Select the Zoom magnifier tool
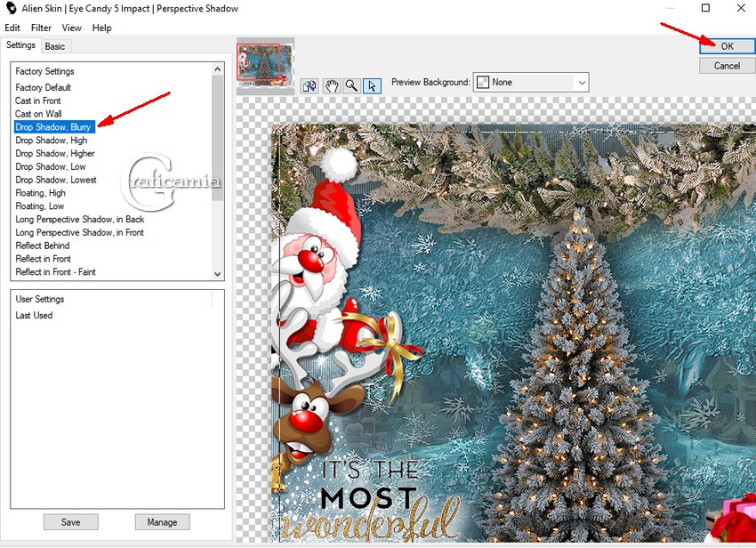 coord(351,86)
